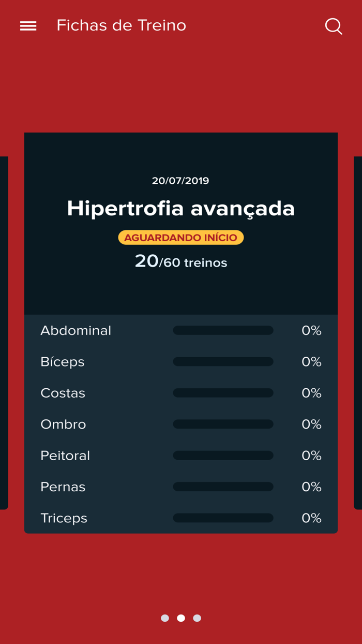Viewport: 362px width, 644px height.
Task: Select the Hipertrofia avançada workout title
Action: (x=180, y=208)
